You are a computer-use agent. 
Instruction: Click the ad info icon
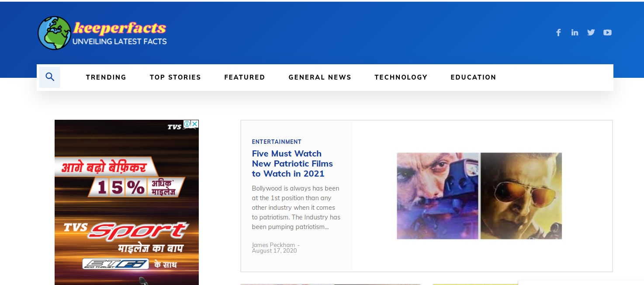coord(187,124)
